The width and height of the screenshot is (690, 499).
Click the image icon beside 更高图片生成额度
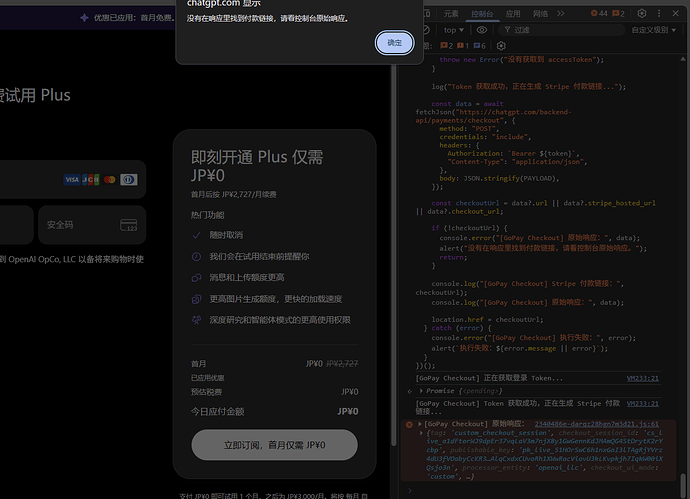pos(196,299)
